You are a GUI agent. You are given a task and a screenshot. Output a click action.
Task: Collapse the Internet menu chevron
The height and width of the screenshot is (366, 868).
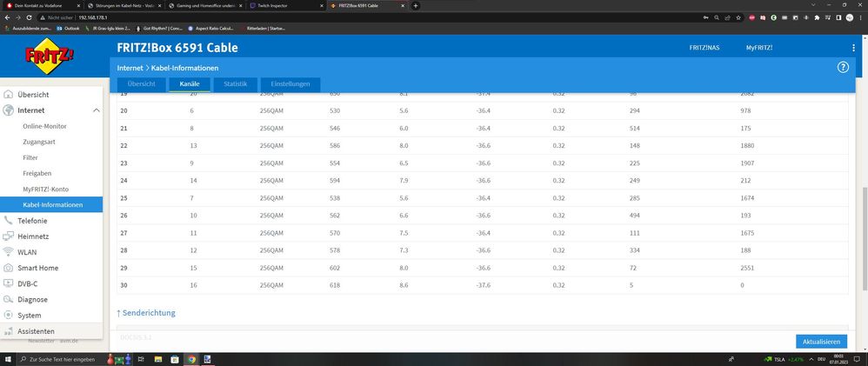click(97, 110)
